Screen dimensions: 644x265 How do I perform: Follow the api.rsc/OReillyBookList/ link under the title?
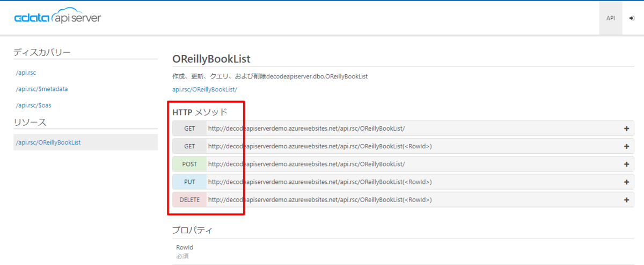click(204, 89)
